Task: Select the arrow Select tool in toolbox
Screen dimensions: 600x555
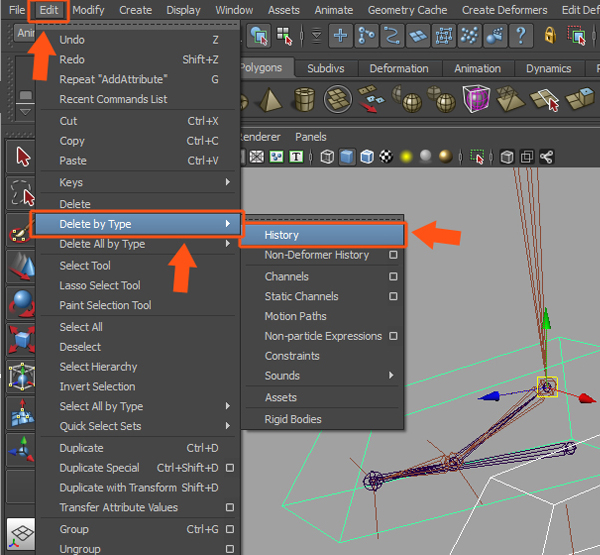Action: click(22, 156)
